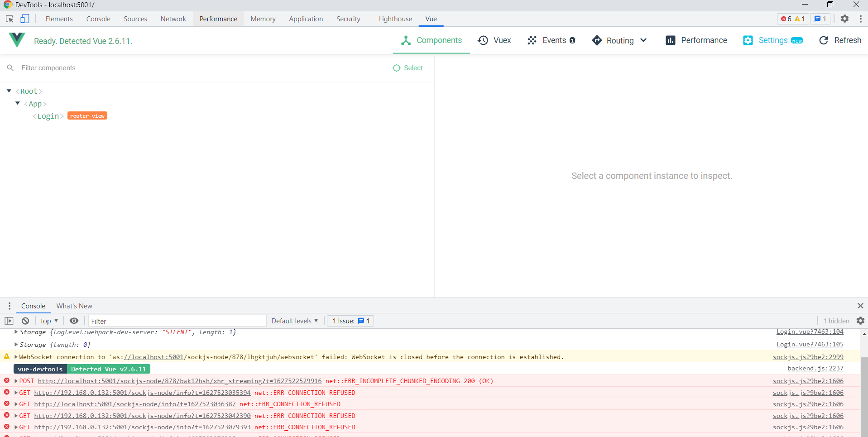
Task: Click the Refresh icon in Vue devtools
Action: [840, 40]
